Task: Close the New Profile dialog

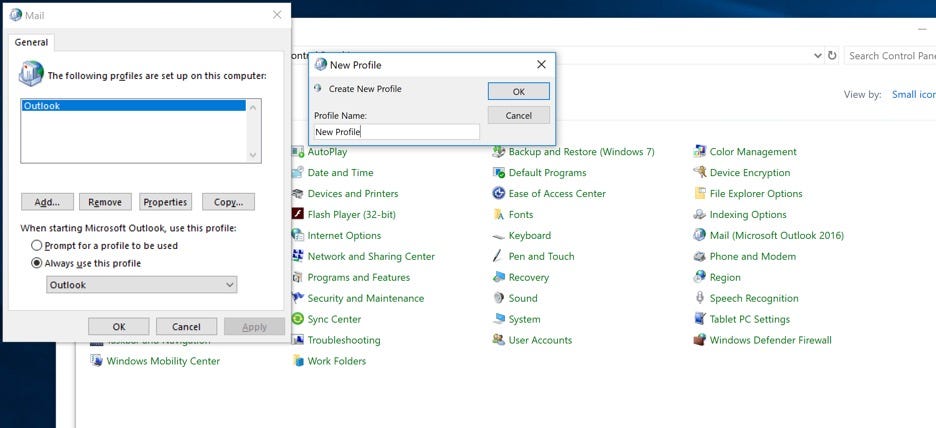Action: point(541,64)
